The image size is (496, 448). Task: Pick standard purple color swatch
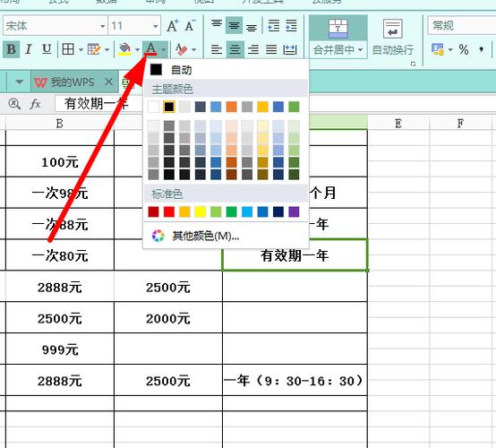pos(294,211)
